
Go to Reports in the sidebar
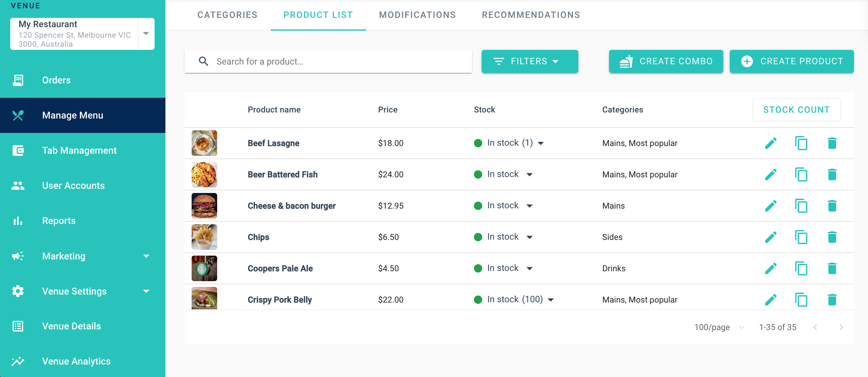tap(59, 221)
